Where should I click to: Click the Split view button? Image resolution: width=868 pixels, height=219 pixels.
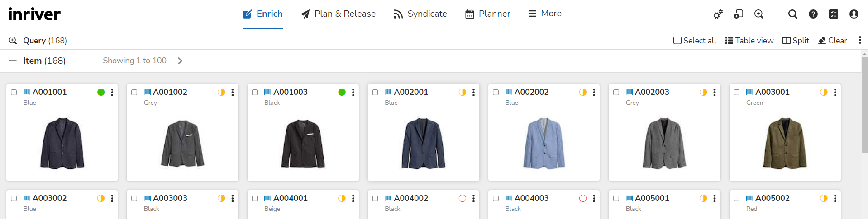point(796,41)
